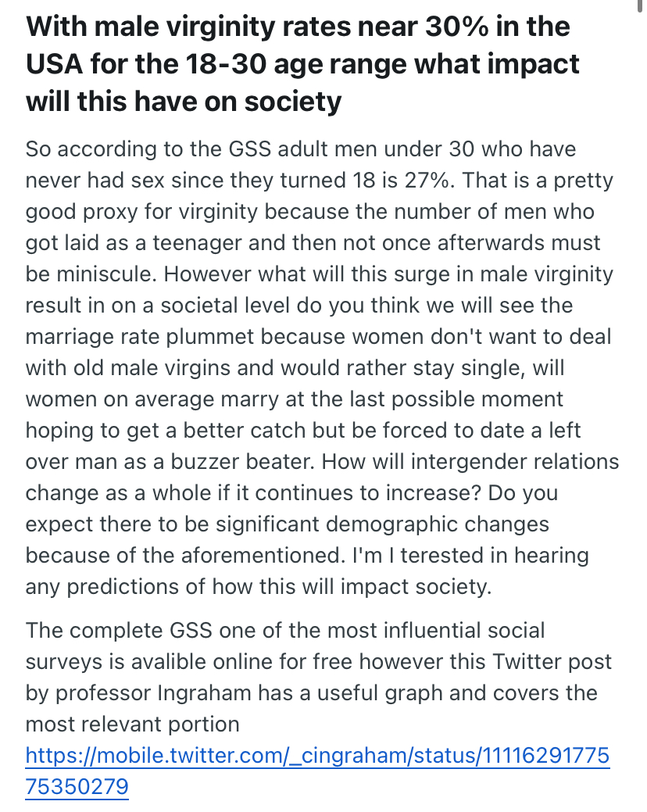Image resolution: width=647 pixels, height=812 pixels.
Task: Click the text "professor Ingraham" in the second paragraph
Action: [x=153, y=693]
